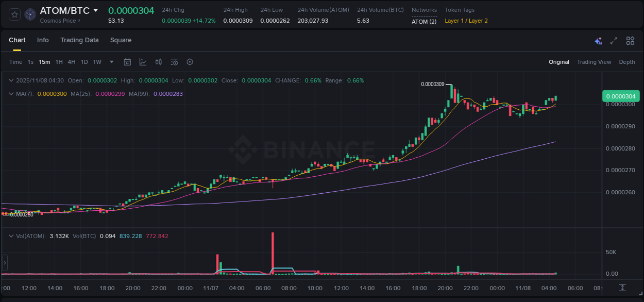Click the candlestick comparison icon
This screenshot has height=302, width=644.
click(x=158, y=61)
